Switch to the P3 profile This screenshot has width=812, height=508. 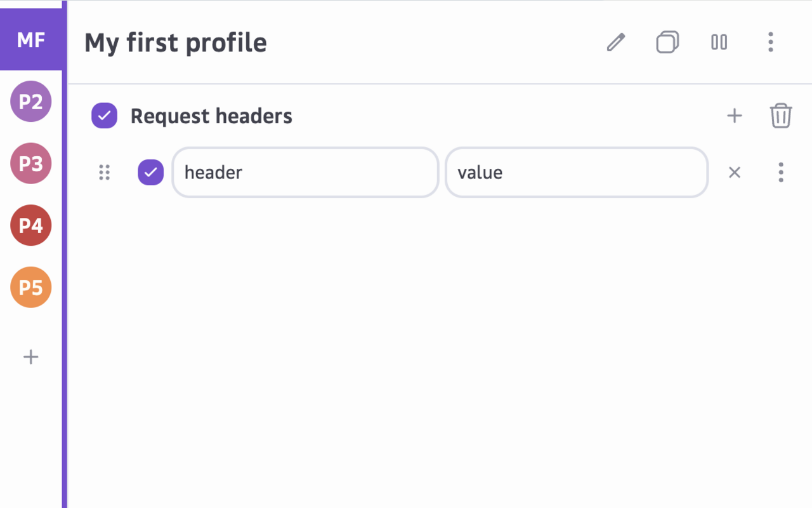[30, 163]
